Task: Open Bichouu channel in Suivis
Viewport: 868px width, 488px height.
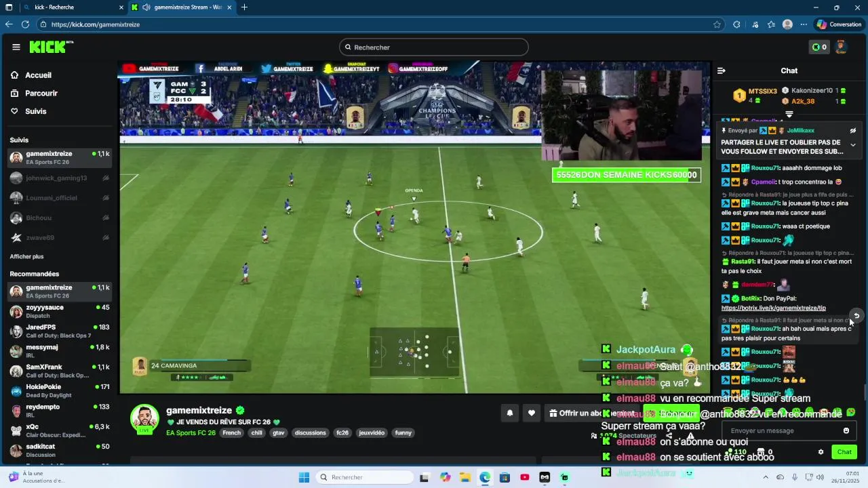Action: [x=60, y=218]
